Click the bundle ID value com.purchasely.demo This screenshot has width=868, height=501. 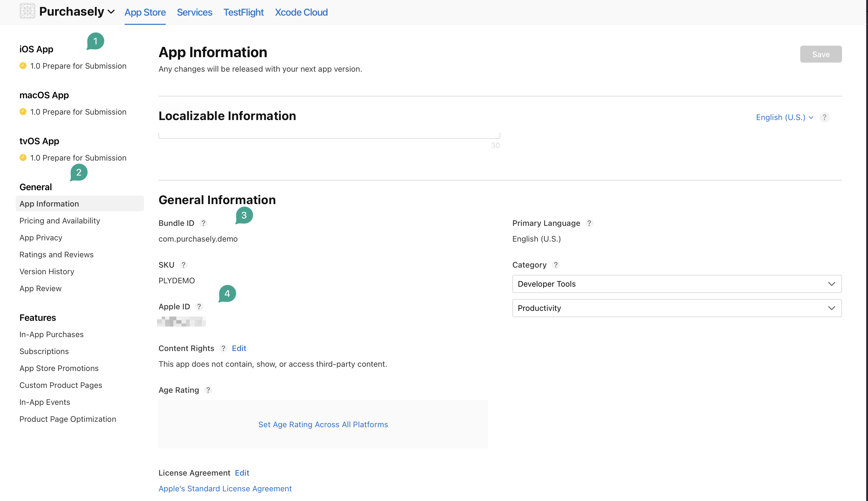click(x=198, y=239)
